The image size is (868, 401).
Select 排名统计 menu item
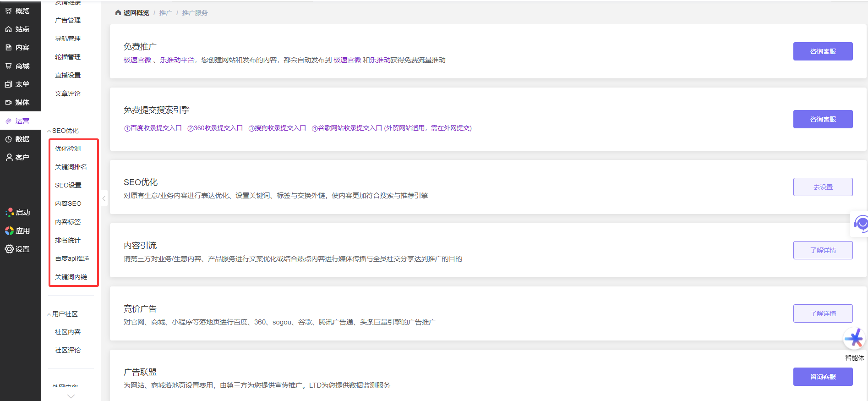(68, 240)
